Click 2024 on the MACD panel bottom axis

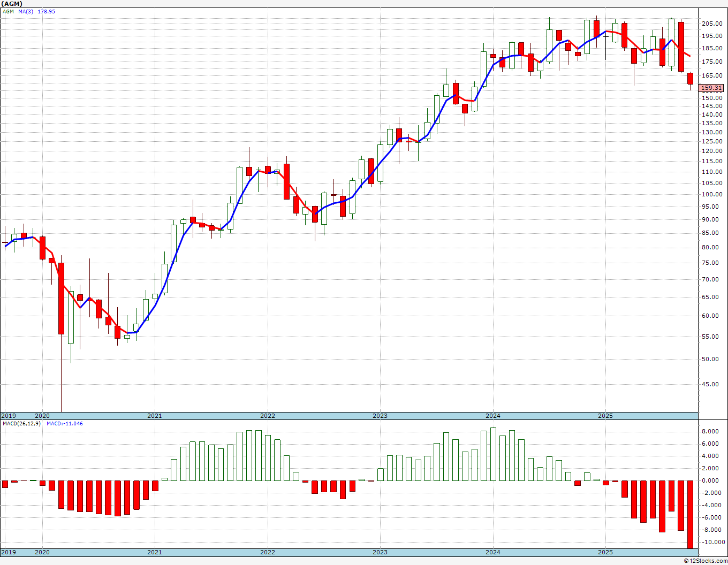click(x=493, y=552)
